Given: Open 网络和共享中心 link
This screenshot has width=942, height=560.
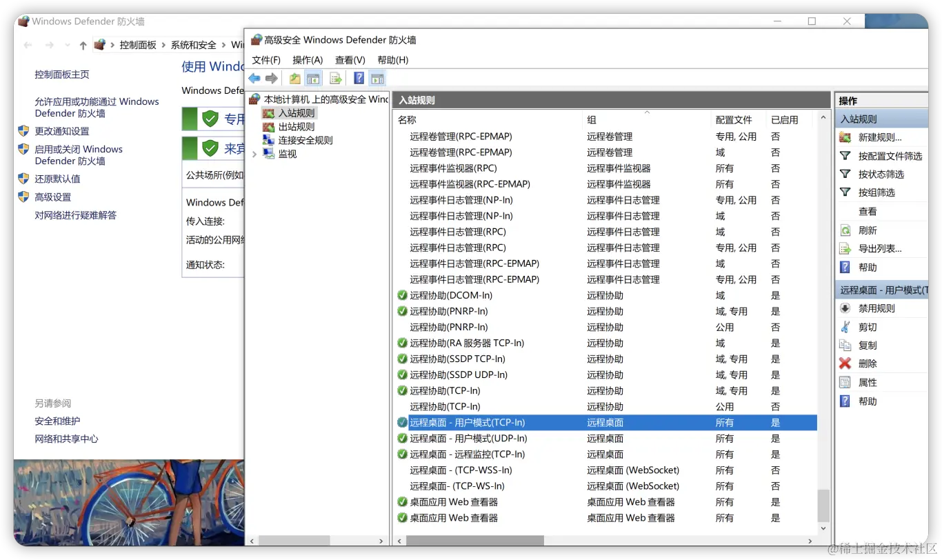Looking at the screenshot, I should point(67,439).
